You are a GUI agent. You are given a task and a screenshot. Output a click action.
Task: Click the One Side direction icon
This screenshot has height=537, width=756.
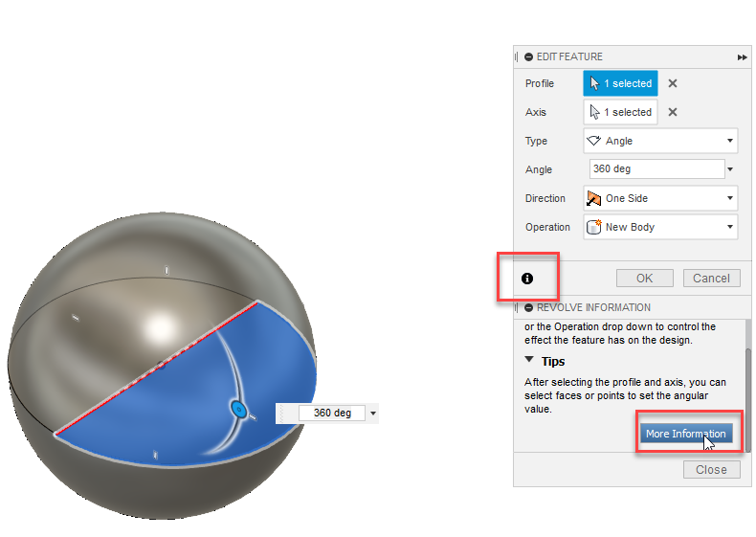coord(594,198)
